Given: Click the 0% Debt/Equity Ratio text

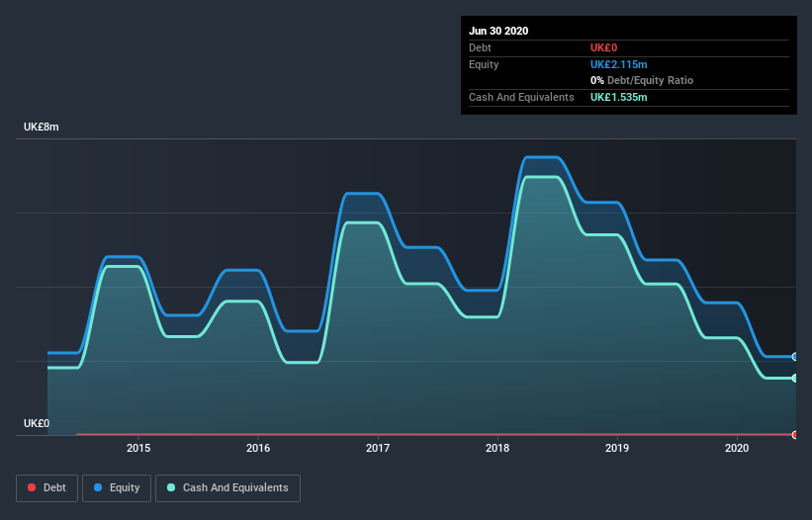Looking at the screenshot, I should click(x=642, y=81).
